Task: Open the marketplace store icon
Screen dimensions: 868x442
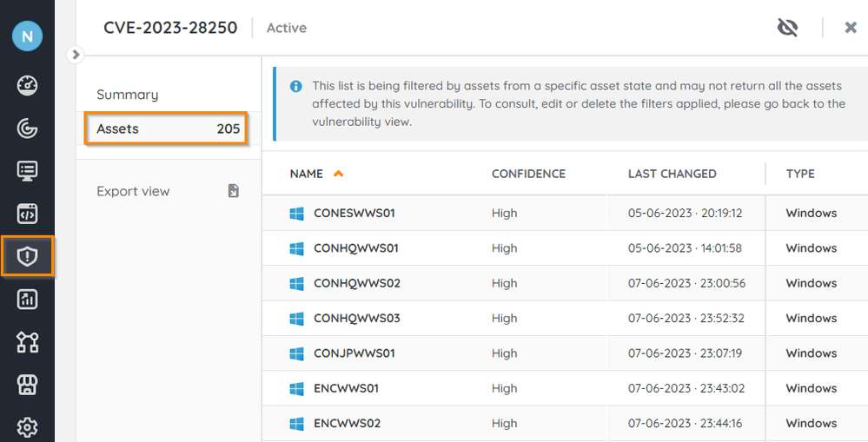Action: click(x=27, y=385)
